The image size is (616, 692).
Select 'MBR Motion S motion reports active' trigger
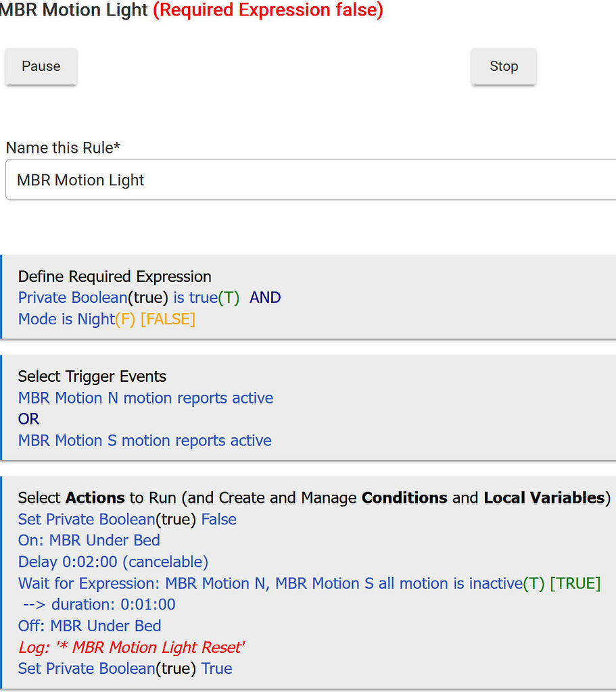[x=145, y=441]
